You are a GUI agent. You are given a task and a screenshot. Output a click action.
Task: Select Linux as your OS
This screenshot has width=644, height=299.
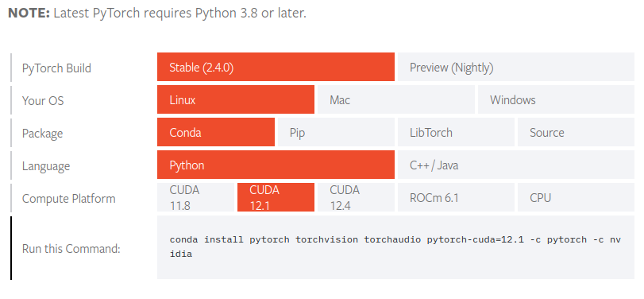[236, 99]
